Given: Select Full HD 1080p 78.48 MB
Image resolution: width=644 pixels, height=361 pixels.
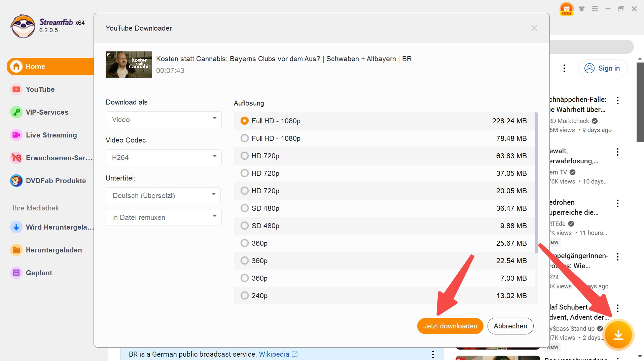Looking at the screenshot, I should (384, 138).
